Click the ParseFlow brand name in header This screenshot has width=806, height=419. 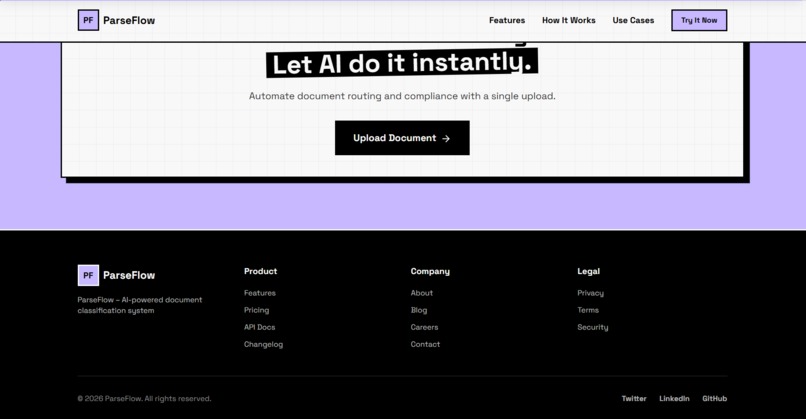tap(129, 21)
